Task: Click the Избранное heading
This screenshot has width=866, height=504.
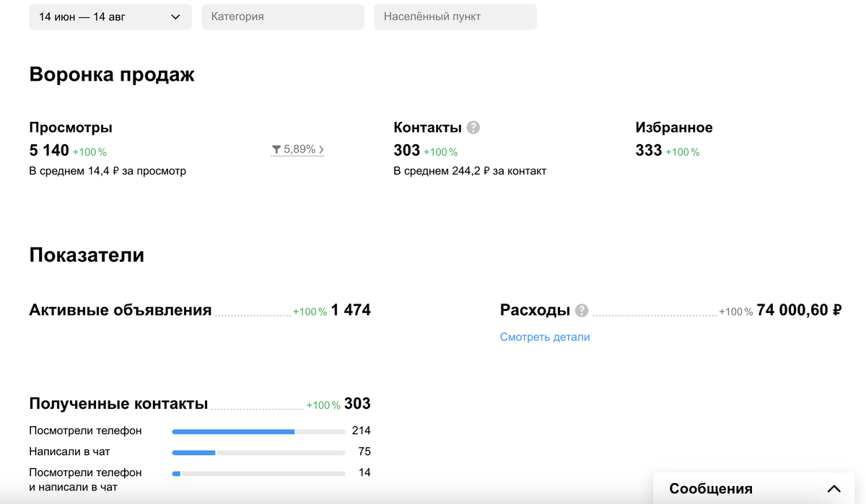Action: (x=674, y=128)
